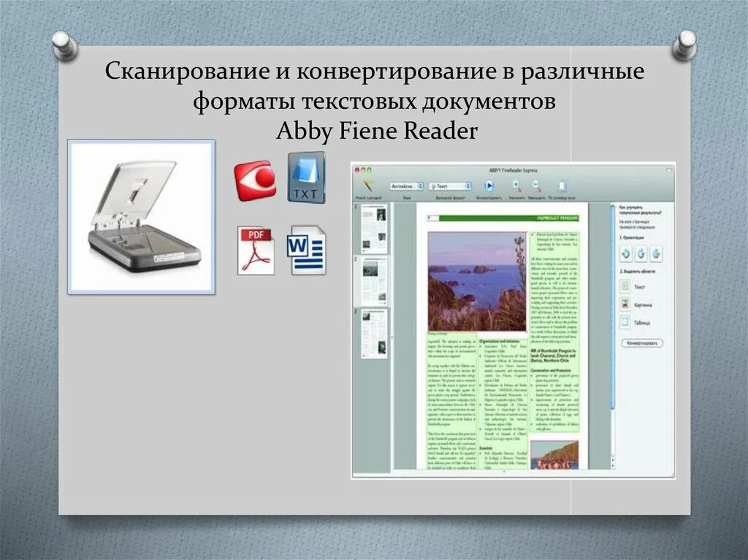
Task: Click the blue vertical scrollbar thumb
Action: [x=613, y=307]
